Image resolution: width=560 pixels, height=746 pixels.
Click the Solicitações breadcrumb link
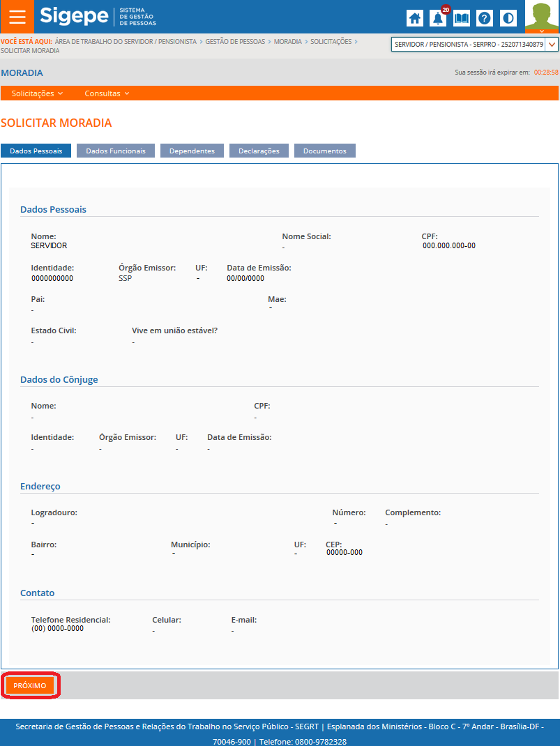point(331,42)
